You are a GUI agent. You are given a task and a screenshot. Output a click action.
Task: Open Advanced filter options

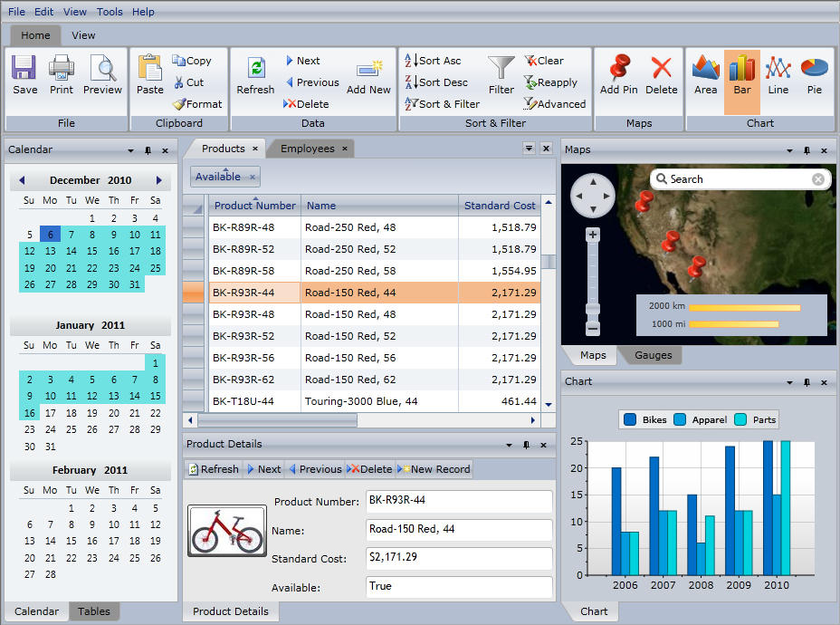point(555,104)
